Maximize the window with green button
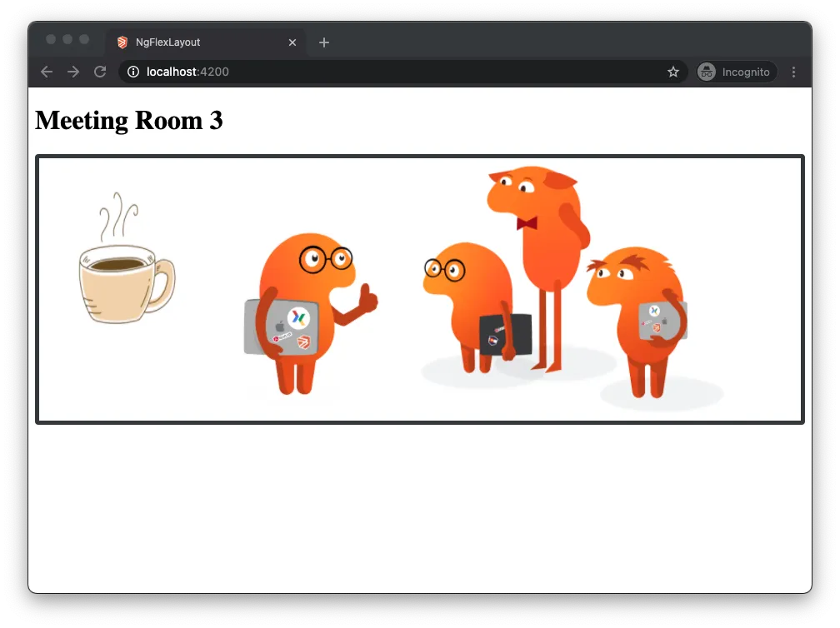The height and width of the screenshot is (628, 840). click(84, 39)
